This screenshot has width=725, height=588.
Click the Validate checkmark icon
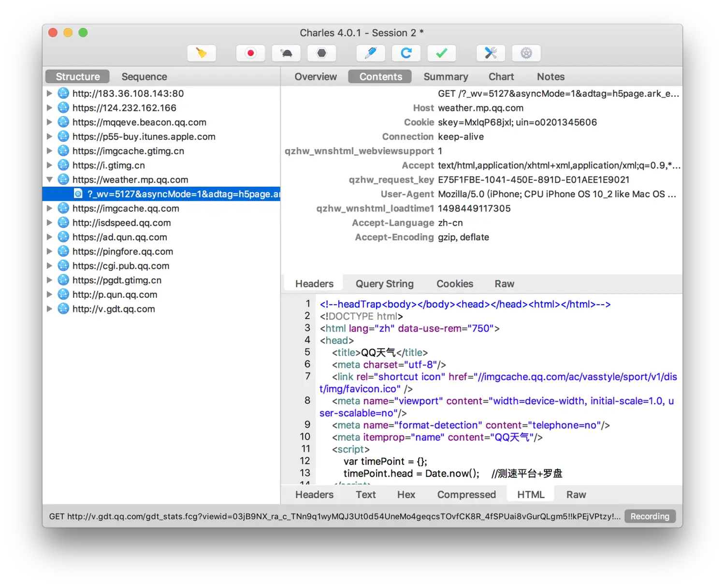pos(442,53)
